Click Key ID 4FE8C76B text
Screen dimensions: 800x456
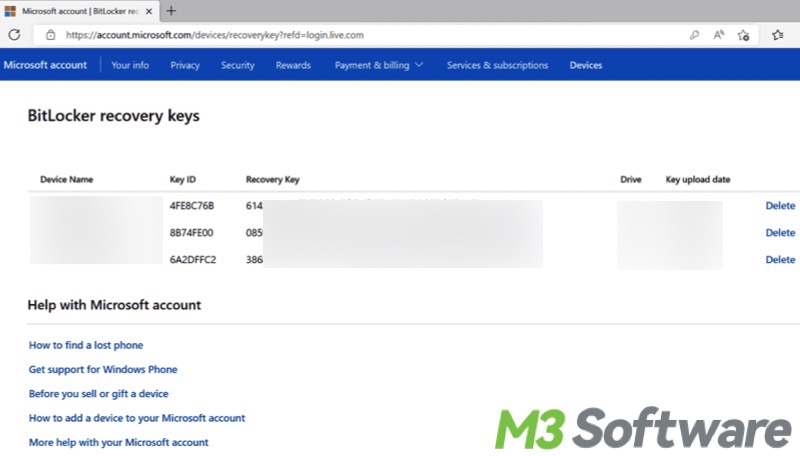192,206
